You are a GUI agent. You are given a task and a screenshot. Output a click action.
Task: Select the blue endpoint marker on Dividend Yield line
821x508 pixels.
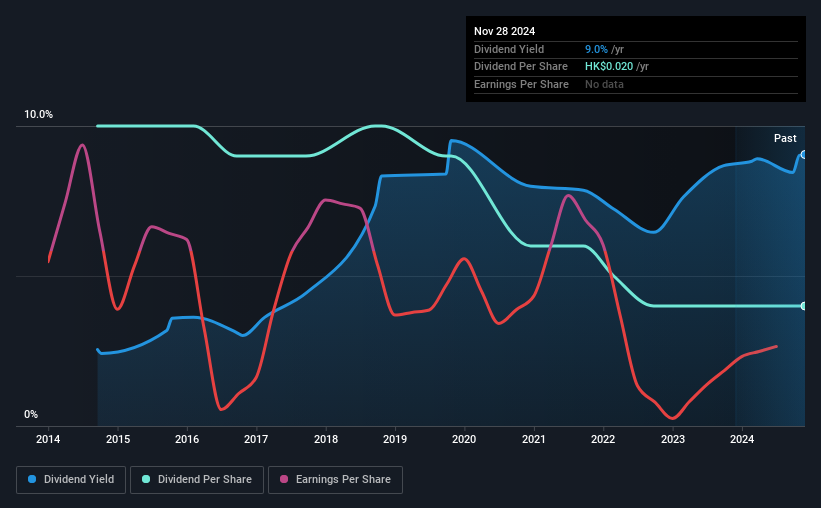(x=803, y=155)
